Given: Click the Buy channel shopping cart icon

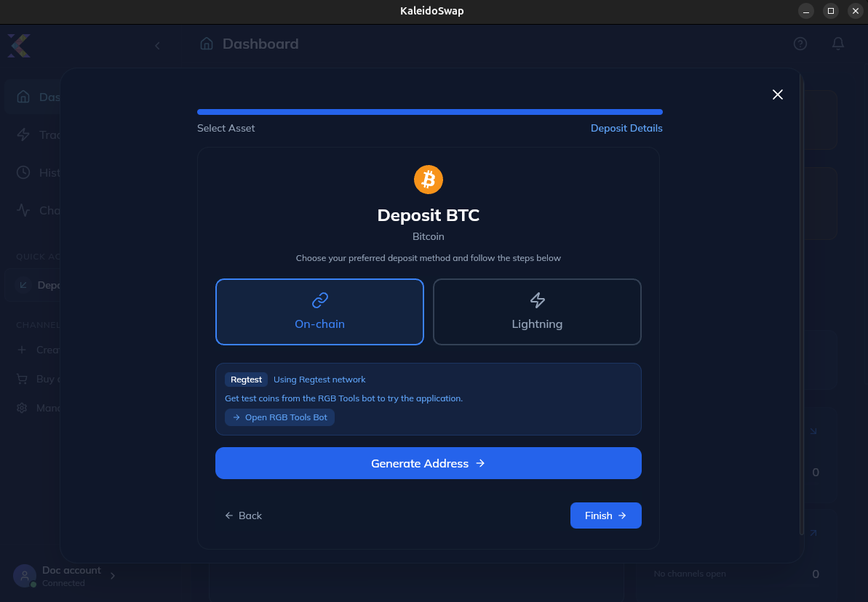Looking at the screenshot, I should pos(22,379).
